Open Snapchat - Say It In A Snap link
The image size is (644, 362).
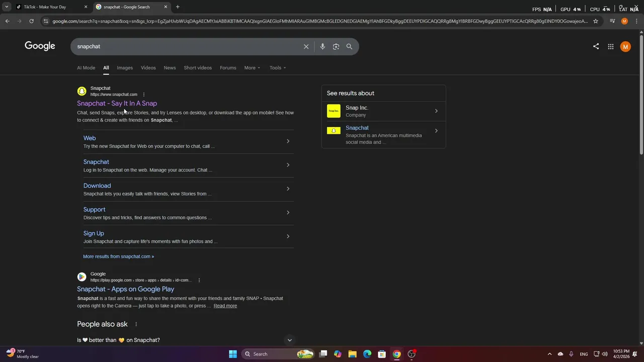[117, 104]
